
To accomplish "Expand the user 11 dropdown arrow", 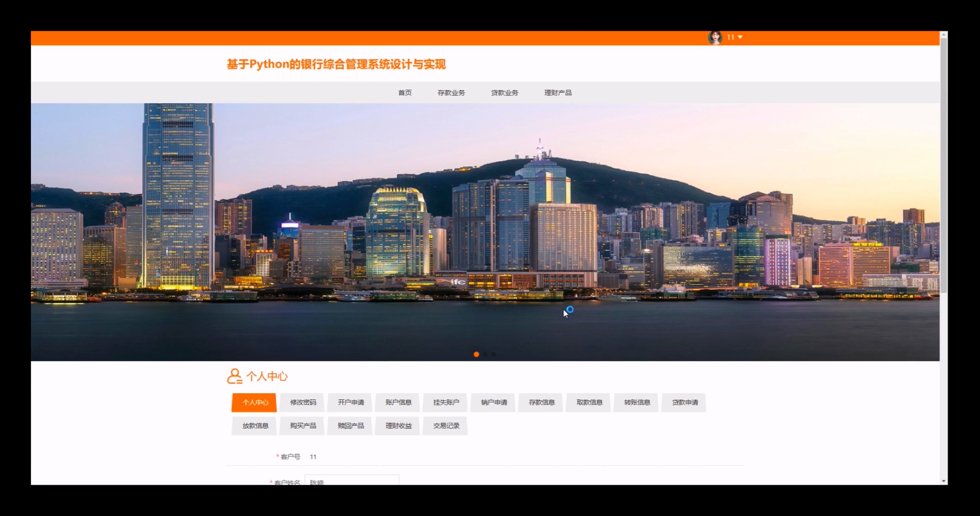I will coord(740,37).
